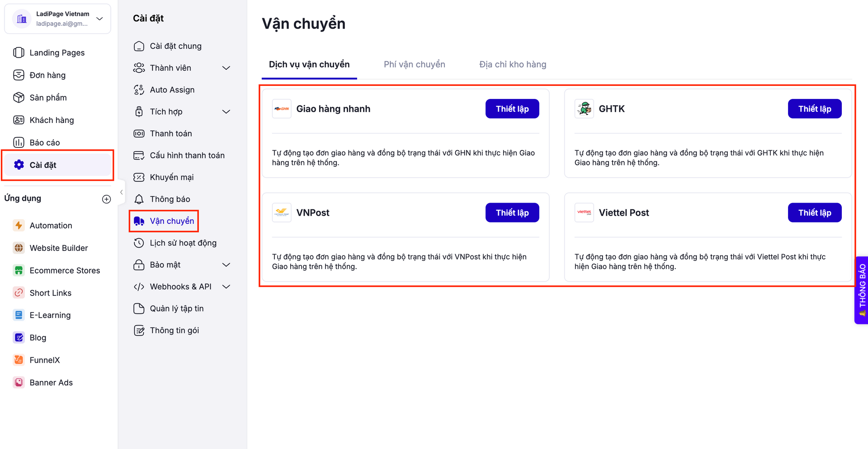
Task: Click the Landing Pages sidebar icon
Action: click(x=19, y=52)
